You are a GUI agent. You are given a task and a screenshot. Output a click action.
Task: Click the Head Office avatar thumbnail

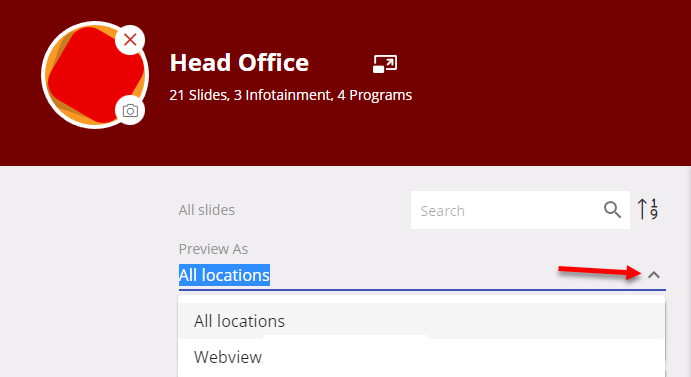(x=95, y=75)
